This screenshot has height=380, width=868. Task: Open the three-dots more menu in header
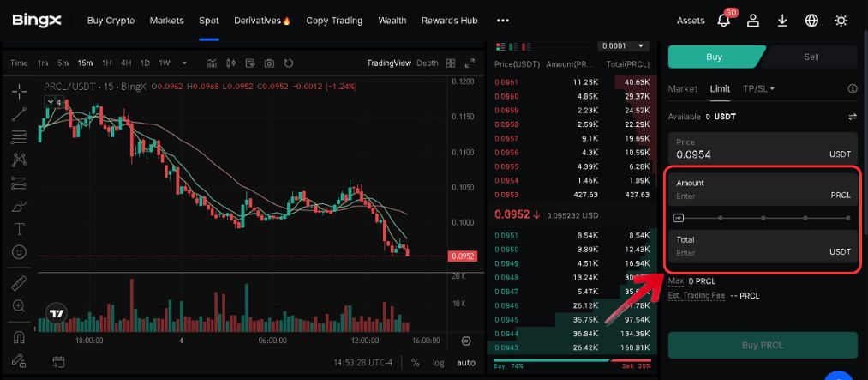click(503, 21)
